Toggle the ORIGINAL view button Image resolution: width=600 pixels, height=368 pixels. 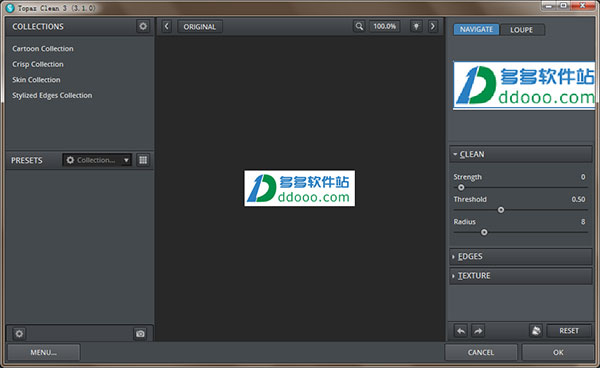(x=200, y=26)
